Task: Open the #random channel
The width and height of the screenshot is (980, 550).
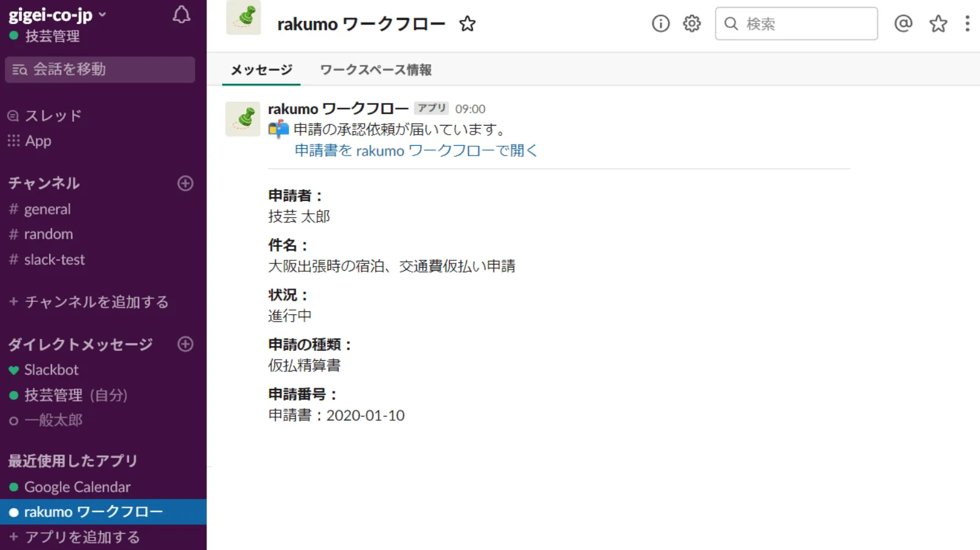Action: pyautogui.click(x=48, y=235)
